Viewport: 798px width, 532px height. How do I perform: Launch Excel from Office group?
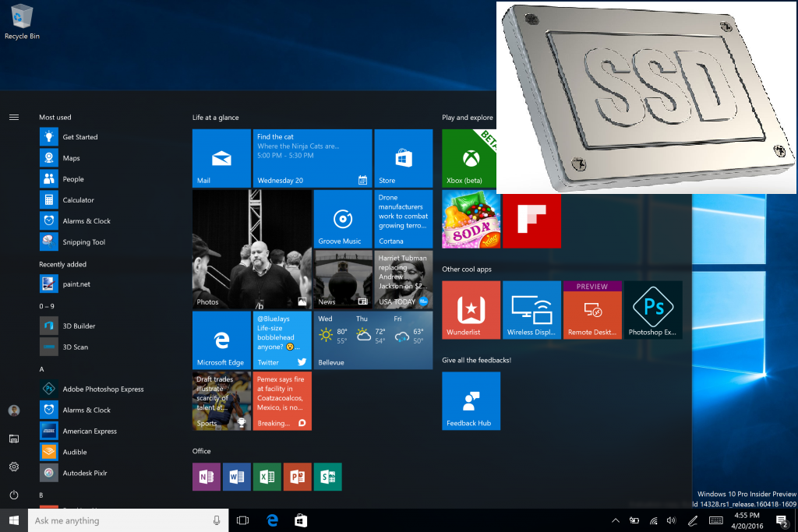pyautogui.click(x=267, y=477)
